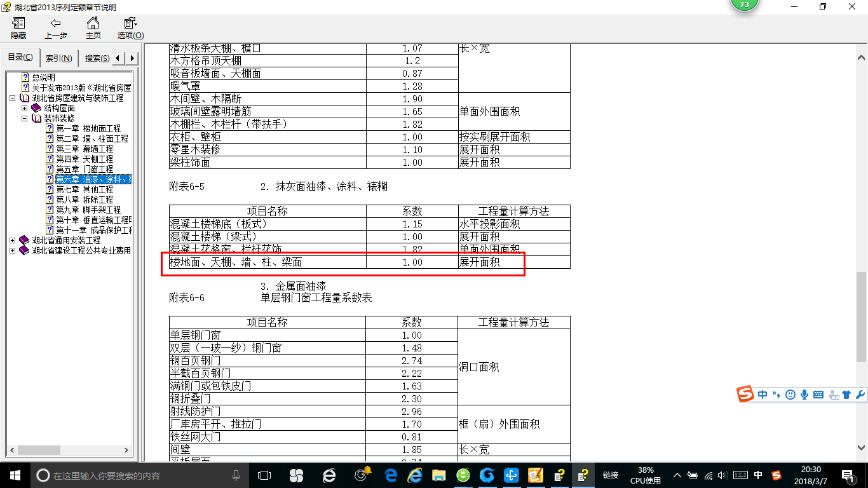The width and height of the screenshot is (868, 488).
Task: Click the Sogou toolbar shirt skin icon
Action: point(846,395)
